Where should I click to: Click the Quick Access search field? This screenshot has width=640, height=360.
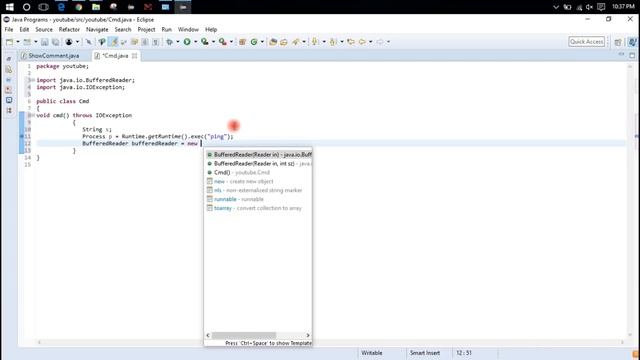pos(587,42)
